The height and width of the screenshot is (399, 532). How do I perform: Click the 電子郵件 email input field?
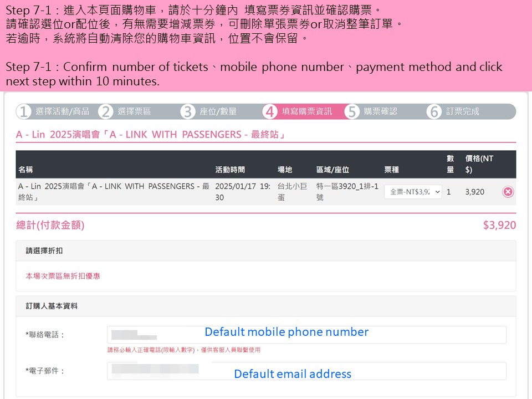306,371
